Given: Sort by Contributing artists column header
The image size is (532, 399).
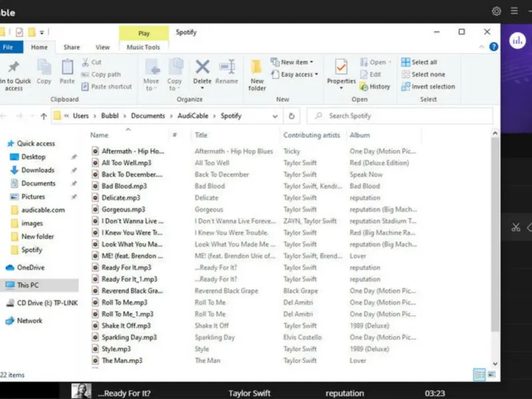Looking at the screenshot, I should click(x=311, y=135).
